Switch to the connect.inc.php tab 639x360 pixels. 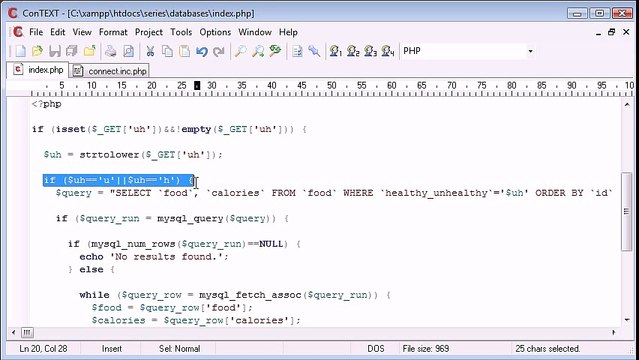click(109, 71)
